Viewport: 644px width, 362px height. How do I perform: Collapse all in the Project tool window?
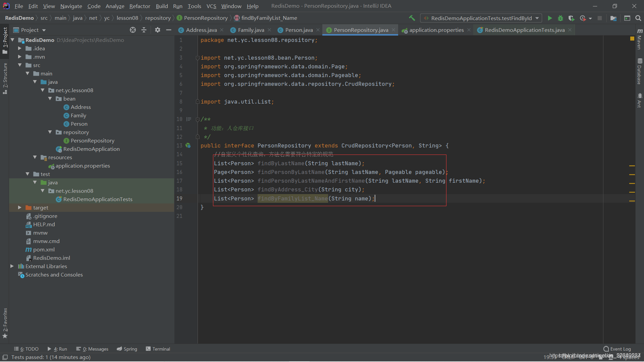tap(144, 30)
